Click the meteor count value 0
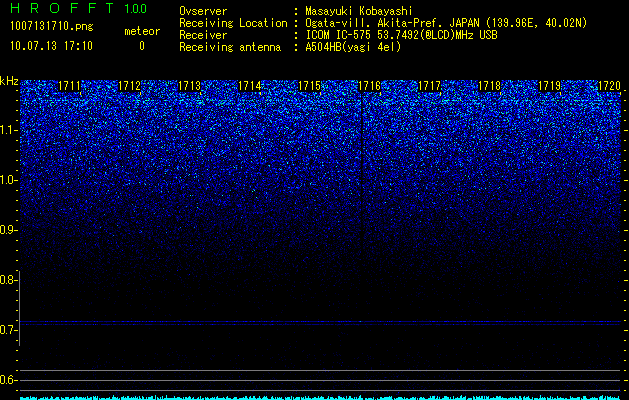Image resolution: width=629 pixels, height=400 pixels. pyautogui.click(x=142, y=46)
